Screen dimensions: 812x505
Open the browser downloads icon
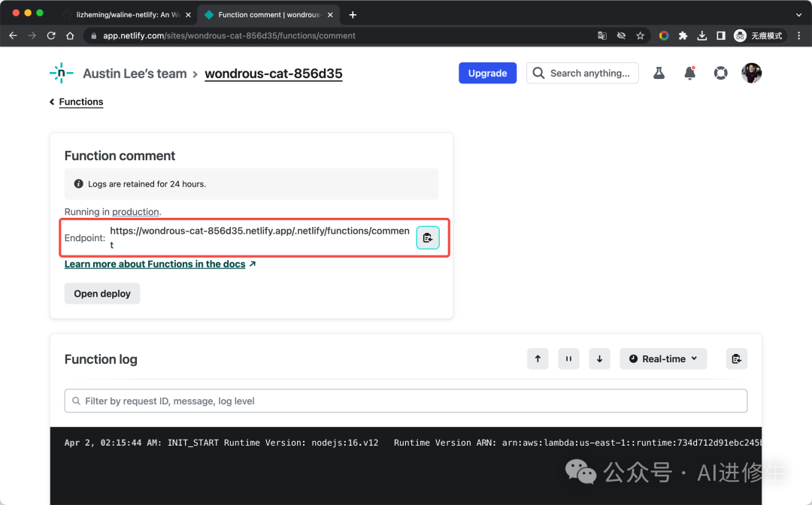pos(701,36)
